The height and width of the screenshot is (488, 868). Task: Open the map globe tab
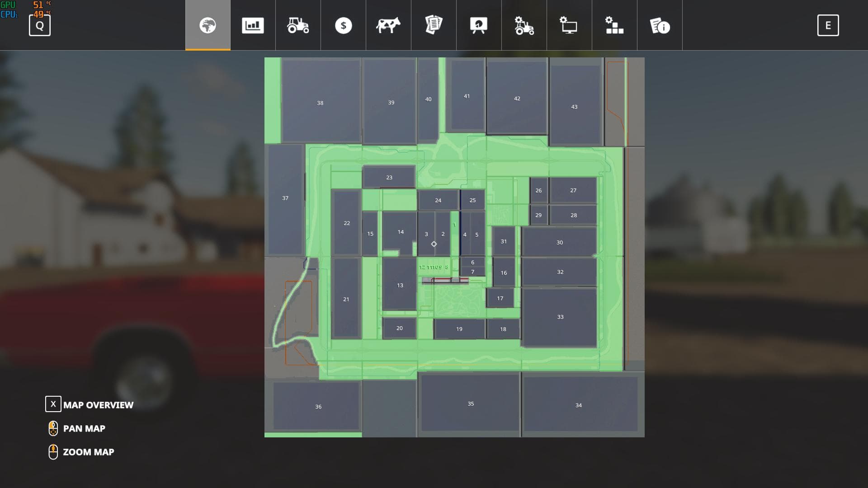click(x=208, y=25)
